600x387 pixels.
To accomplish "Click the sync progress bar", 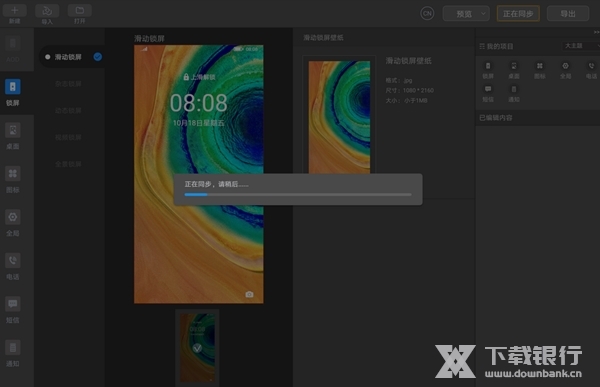I will point(298,195).
